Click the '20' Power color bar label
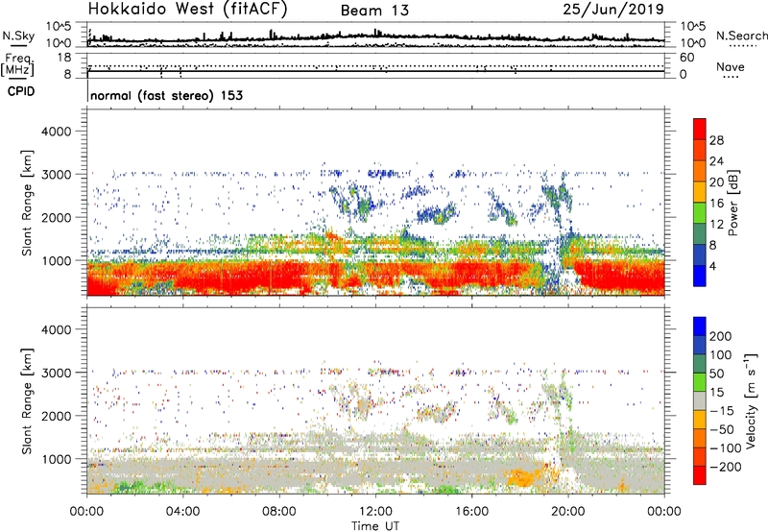 pyautogui.click(x=716, y=182)
